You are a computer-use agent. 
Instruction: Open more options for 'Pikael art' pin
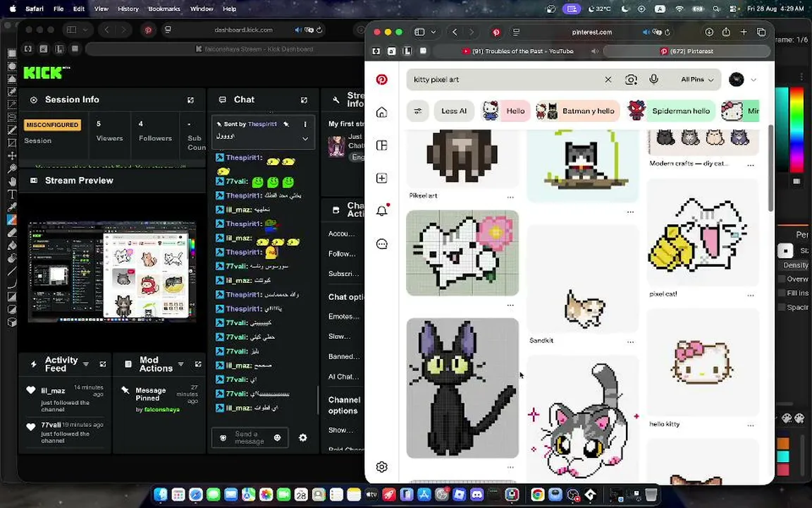(x=510, y=197)
